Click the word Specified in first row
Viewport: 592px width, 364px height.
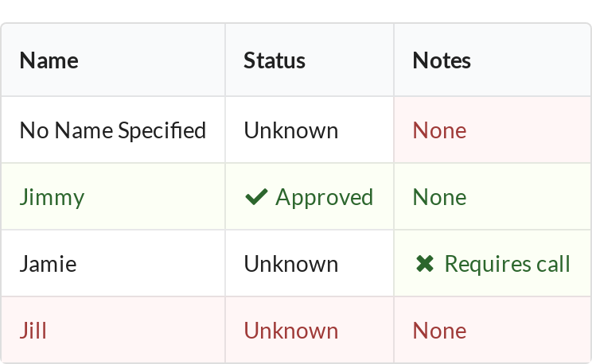click(162, 131)
